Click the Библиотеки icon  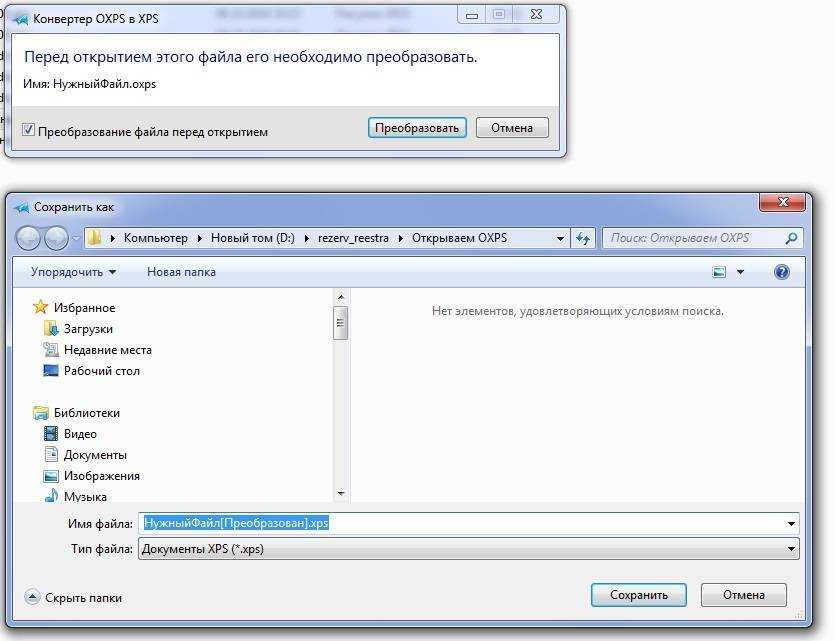[40, 413]
